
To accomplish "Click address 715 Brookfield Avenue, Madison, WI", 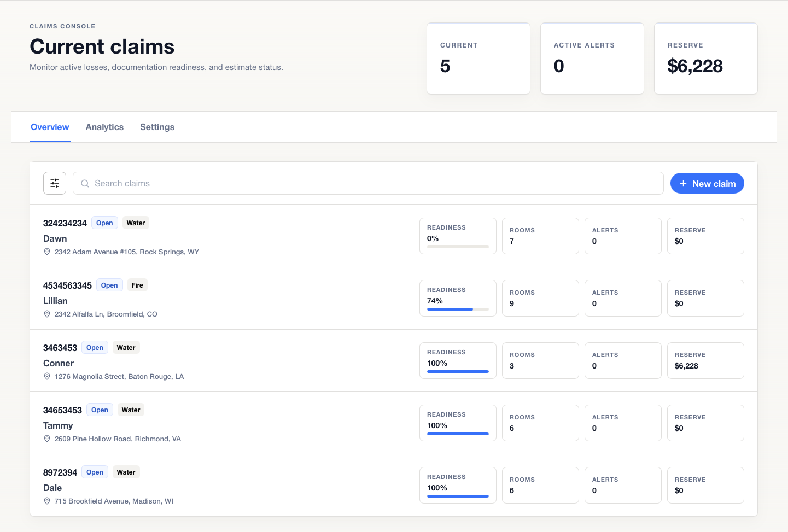I will click(114, 501).
